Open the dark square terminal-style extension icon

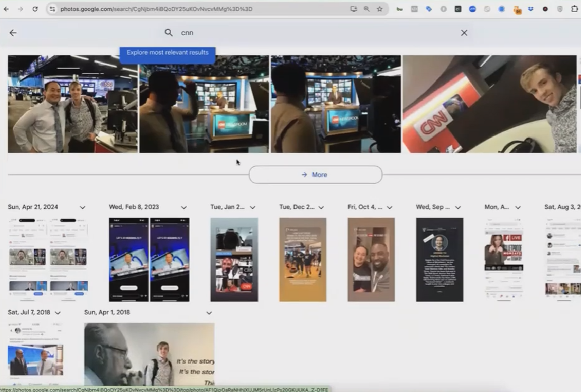pyautogui.click(x=458, y=9)
